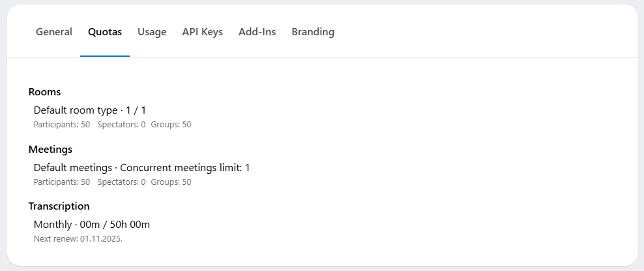This screenshot has width=644, height=271.
Task: Click the Transcription section heading
Action: [x=59, y=206]
